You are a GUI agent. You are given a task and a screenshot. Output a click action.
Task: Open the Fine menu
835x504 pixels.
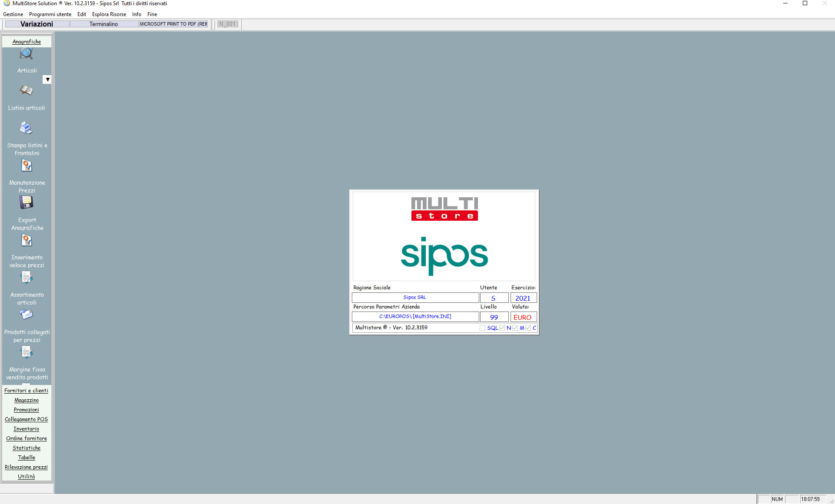[x=152, y=14]
